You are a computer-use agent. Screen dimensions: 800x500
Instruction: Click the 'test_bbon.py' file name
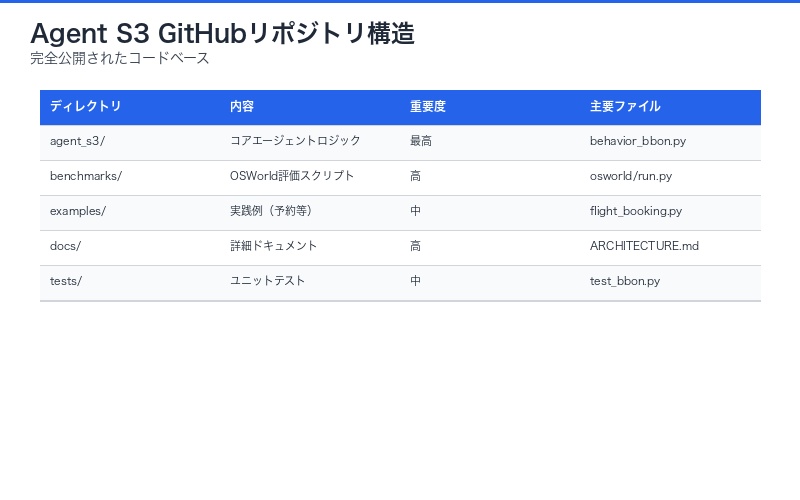point(625,281)
